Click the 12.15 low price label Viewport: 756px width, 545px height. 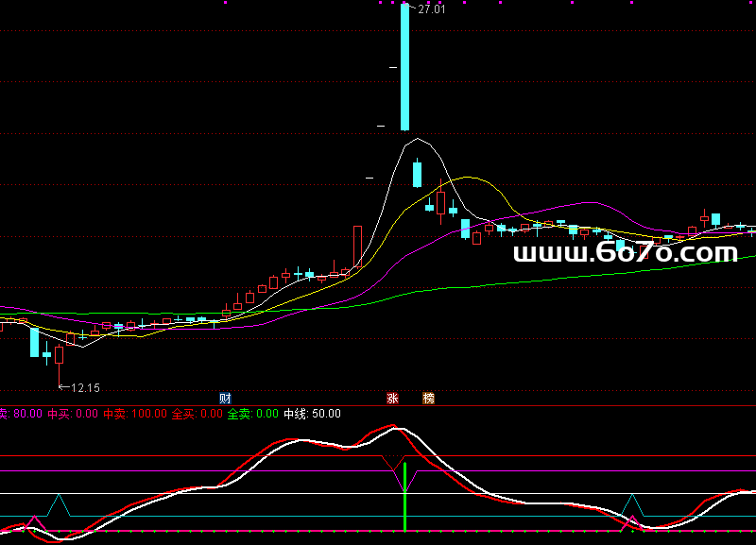click(85, 388)
